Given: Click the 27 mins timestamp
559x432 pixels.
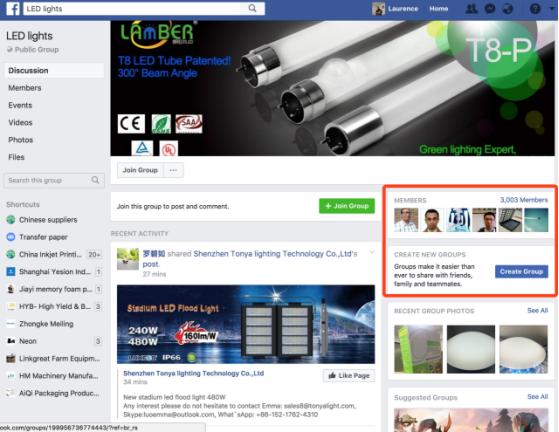Looking at the screenshot, I should pos(154,274).
